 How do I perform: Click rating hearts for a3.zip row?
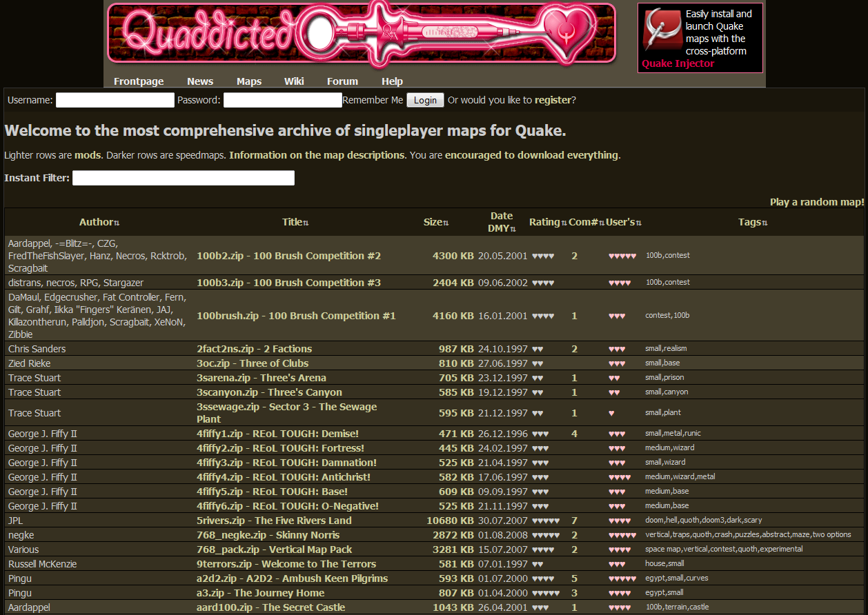(x=546, y=593)
